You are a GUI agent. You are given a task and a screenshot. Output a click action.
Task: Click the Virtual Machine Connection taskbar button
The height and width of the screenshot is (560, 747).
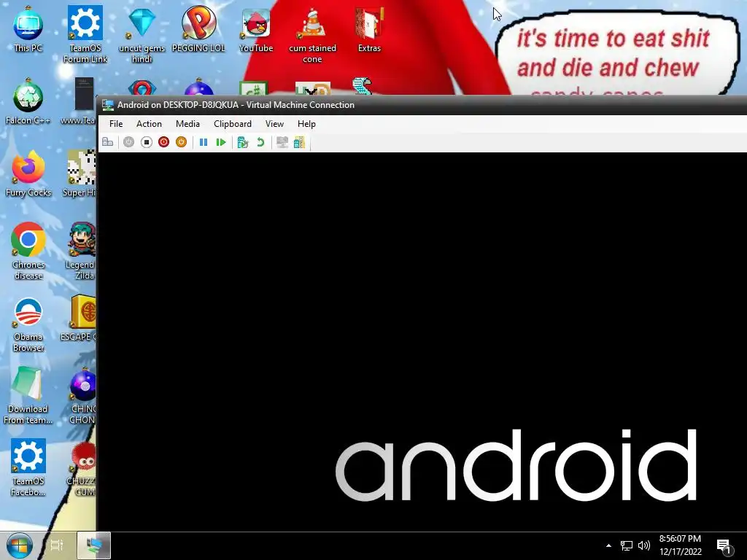(94, 545)
